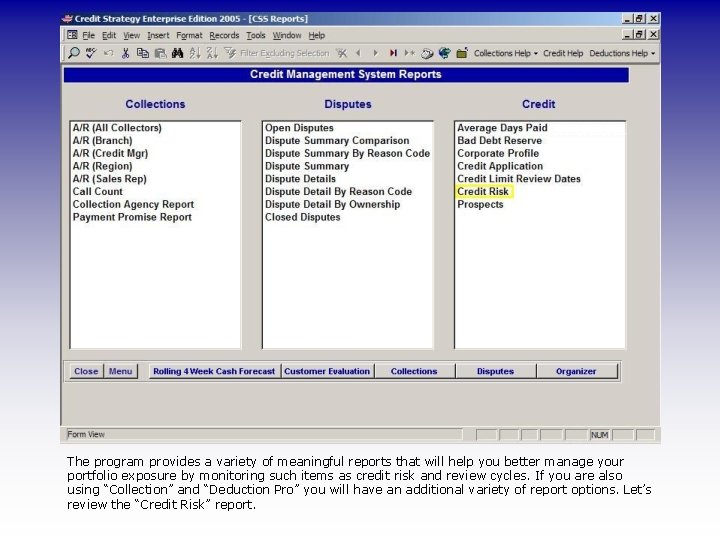720x540 pixels.
Task: Select Average Days Paid report
Action: 502,128
